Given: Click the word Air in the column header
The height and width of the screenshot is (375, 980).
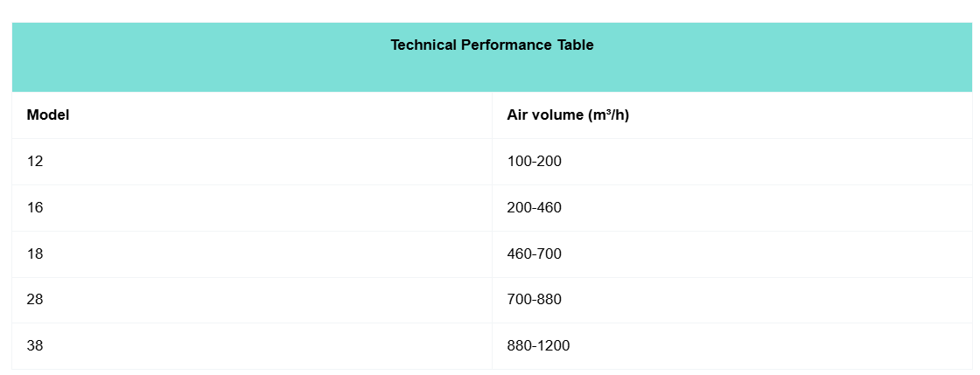Looking at the screenshot, I should tap(517, 115).
